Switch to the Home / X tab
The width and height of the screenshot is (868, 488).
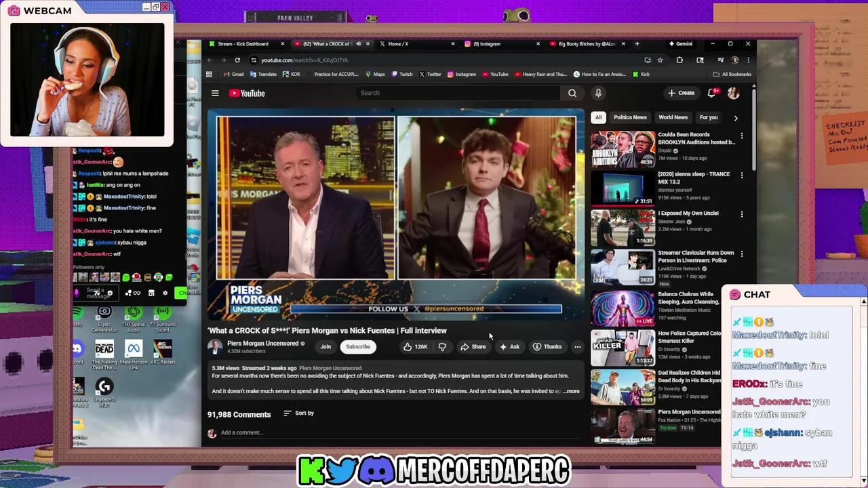pos(414,44)
